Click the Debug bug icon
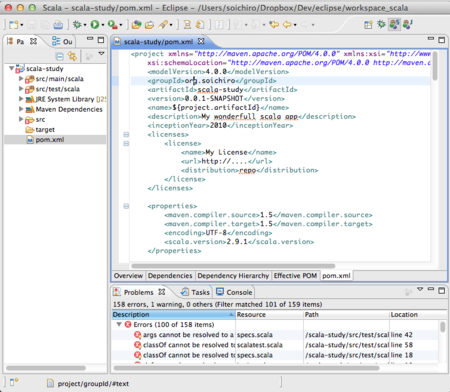This screenshot has height=392, width=450. (77, 24)
